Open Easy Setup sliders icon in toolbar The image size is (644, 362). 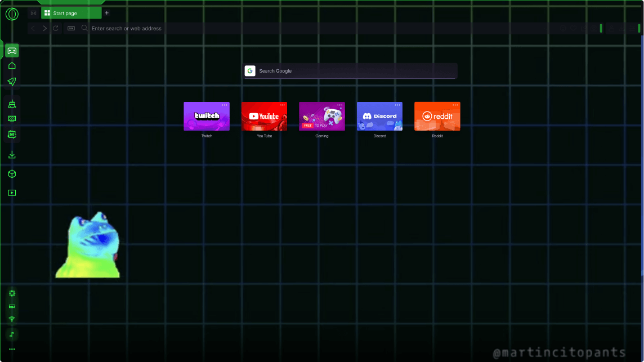632,28
